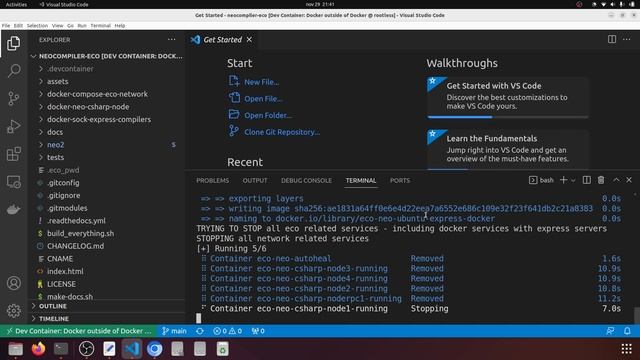Open forwarded ports status item
The height and width of the screenshot is (360, 640).
258,331
